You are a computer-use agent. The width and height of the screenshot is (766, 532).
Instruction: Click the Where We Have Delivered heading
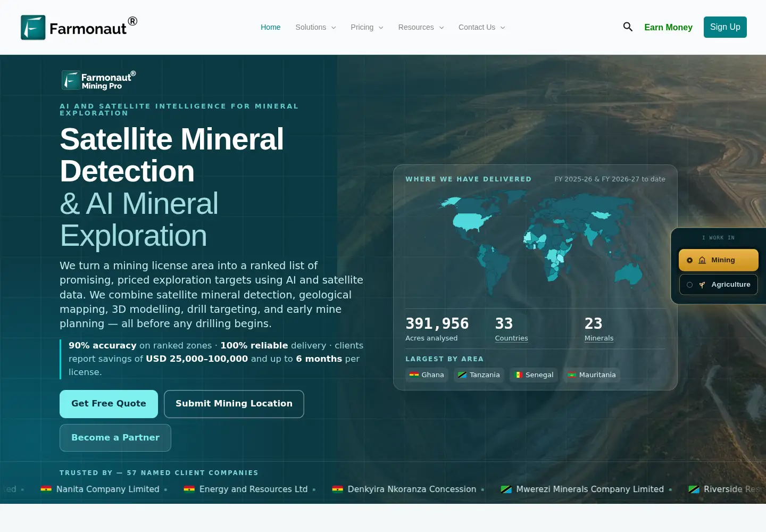click(x=468, y=179)
